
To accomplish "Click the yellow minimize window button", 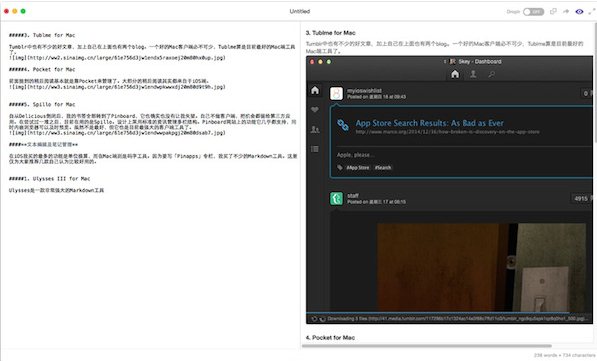I will tap(14, 11).
